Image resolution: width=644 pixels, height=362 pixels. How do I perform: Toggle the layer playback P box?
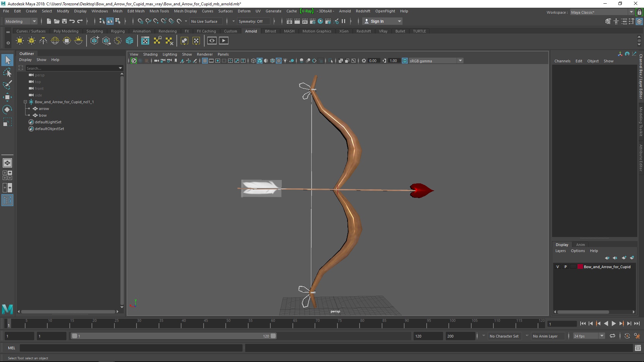pyautogui.click(x=566, y=267)
